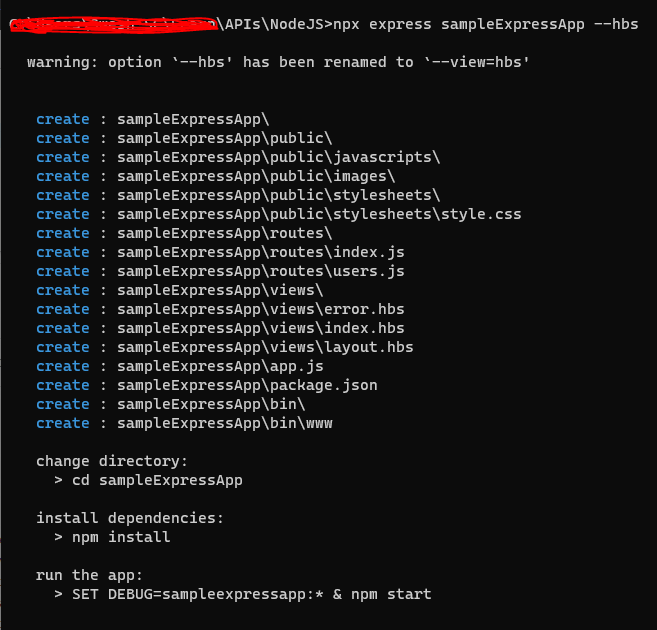Viewport: 657px width, 630px height.
Task: Click the style.css create line path
Action: click(319, 214)
